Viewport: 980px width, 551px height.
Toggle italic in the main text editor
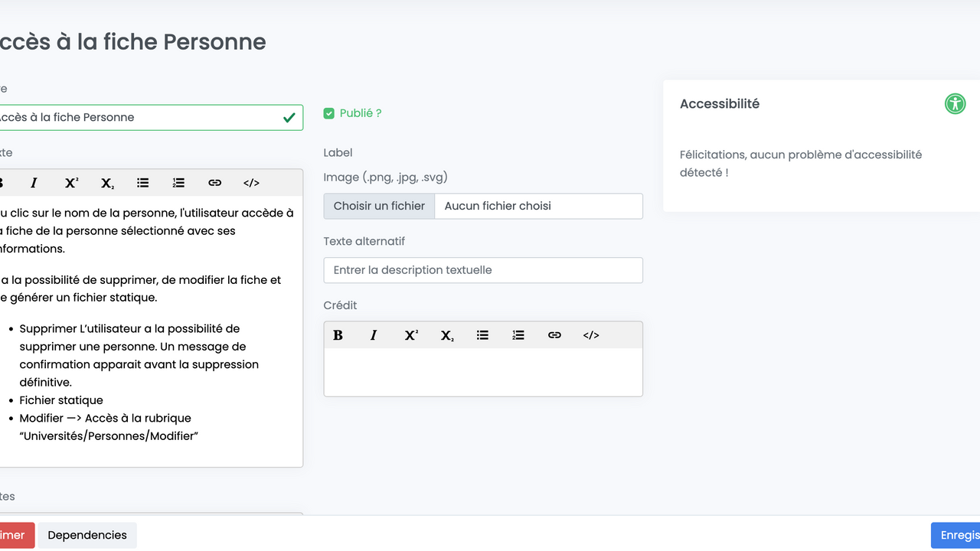pyautogui.click(x=34, y=183)
